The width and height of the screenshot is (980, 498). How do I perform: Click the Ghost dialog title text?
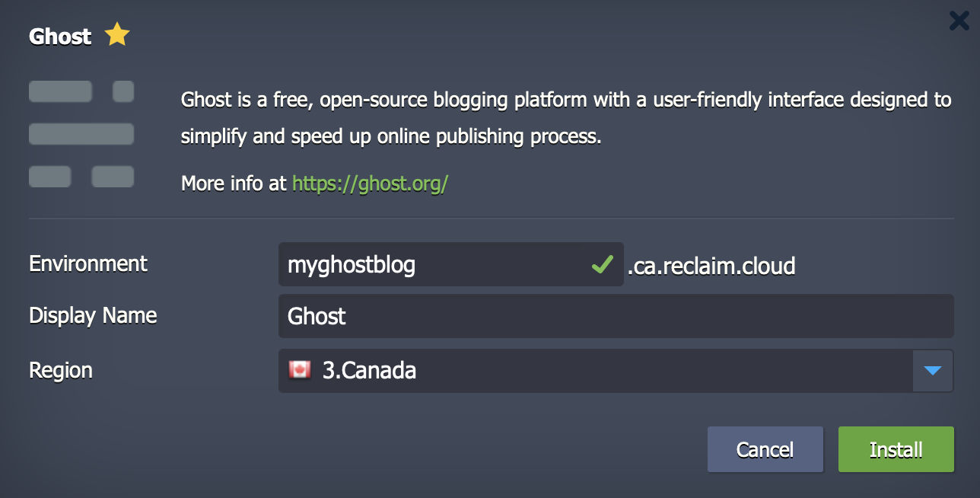60,36
